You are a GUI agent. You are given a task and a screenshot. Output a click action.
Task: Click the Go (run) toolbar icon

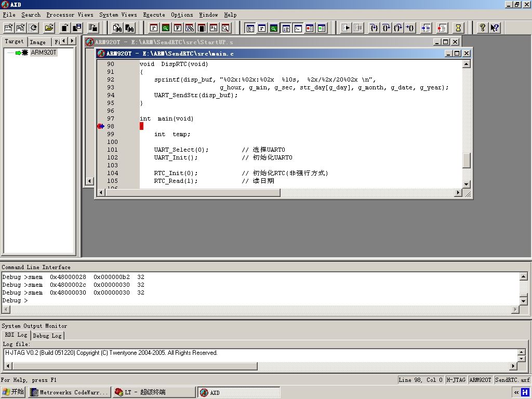345,28
